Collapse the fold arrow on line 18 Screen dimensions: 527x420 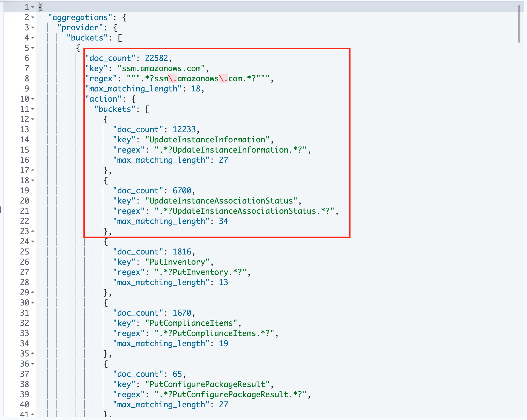pyautogui.click(x=33, y=180)
